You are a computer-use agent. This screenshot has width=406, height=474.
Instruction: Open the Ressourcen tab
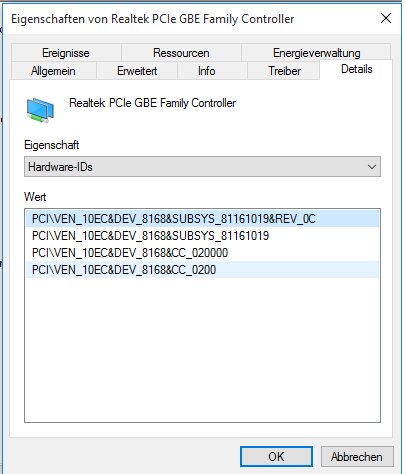pyautogui.click(x=181, y=53)
